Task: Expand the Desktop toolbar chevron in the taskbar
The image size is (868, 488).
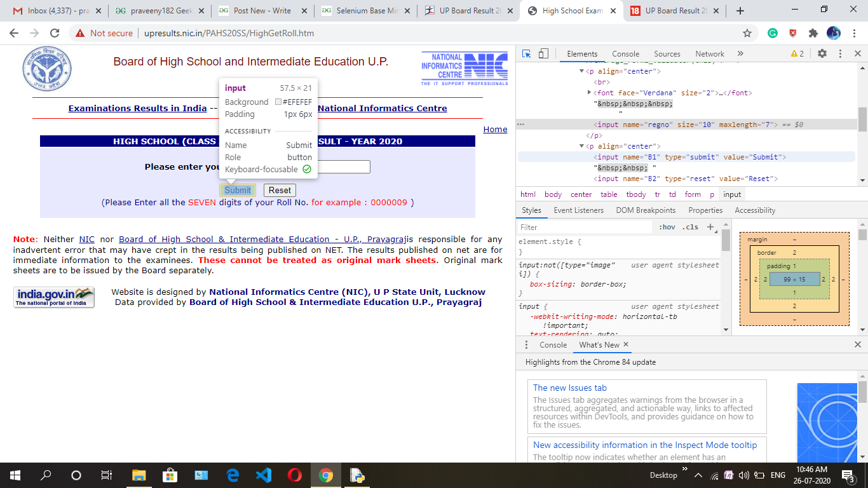Action: pos(684,469)
